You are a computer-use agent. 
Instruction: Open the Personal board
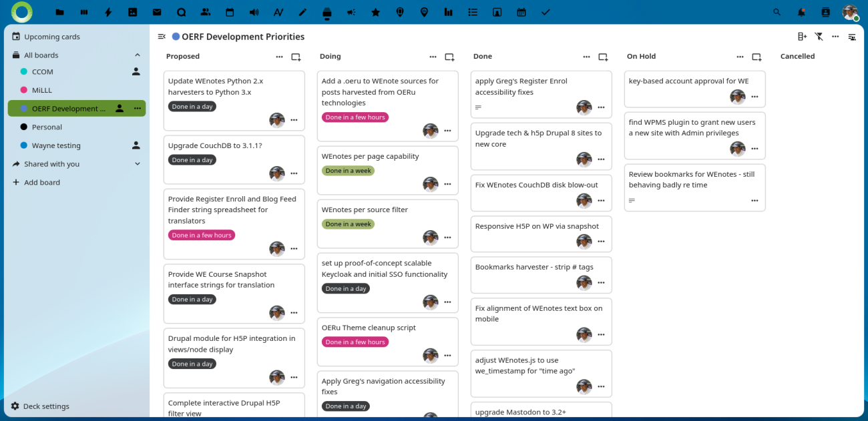[x=77, y=127]
